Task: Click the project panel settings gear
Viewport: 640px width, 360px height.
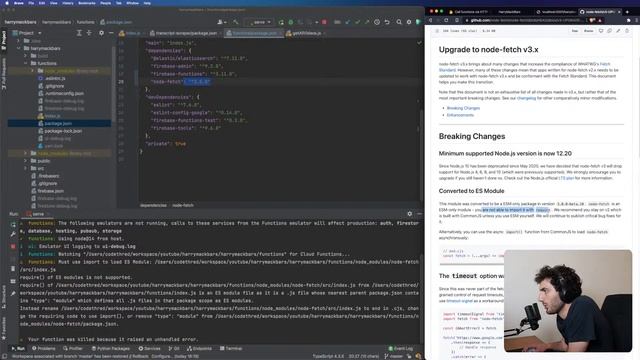Action: click(101, 33)
